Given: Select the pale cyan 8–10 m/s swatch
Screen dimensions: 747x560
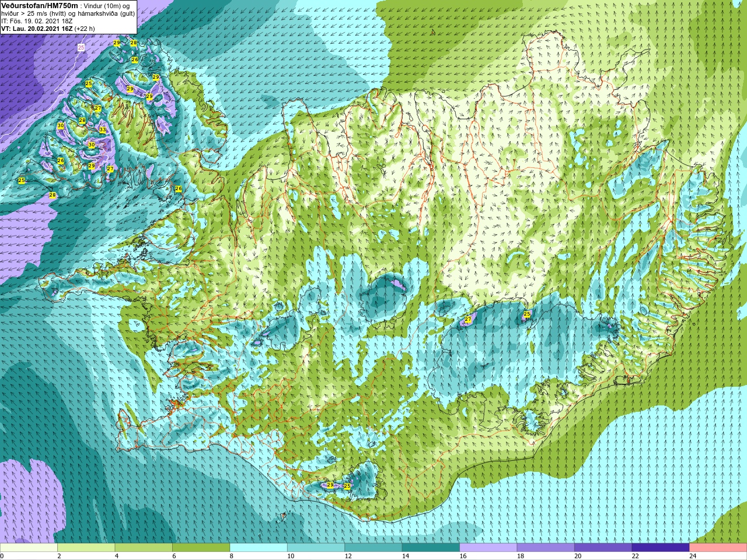Looking at the screenshot, I should 259,548.
